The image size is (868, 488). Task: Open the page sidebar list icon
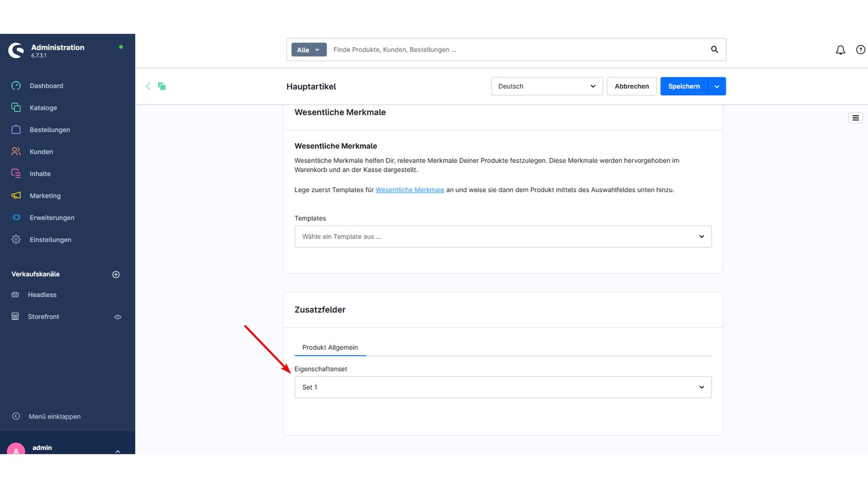(856, 118)
